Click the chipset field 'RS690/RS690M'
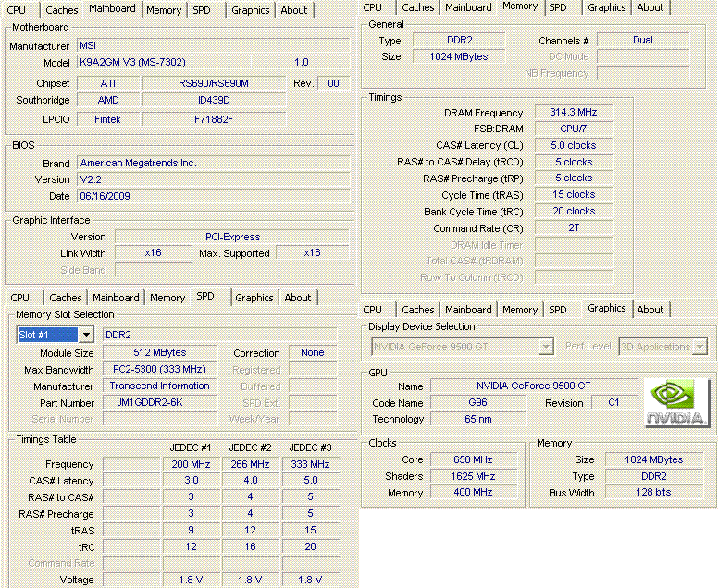718x588 pixels. point(214,83)
